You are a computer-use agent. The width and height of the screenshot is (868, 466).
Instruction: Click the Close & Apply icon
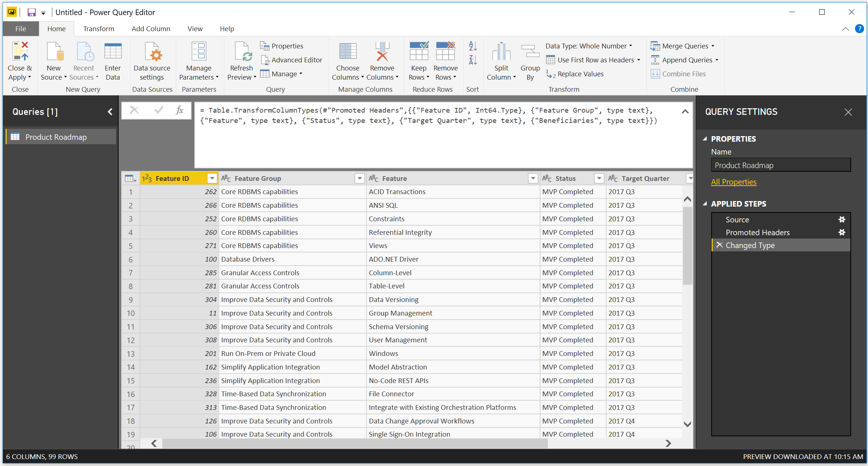pos(20,51)
